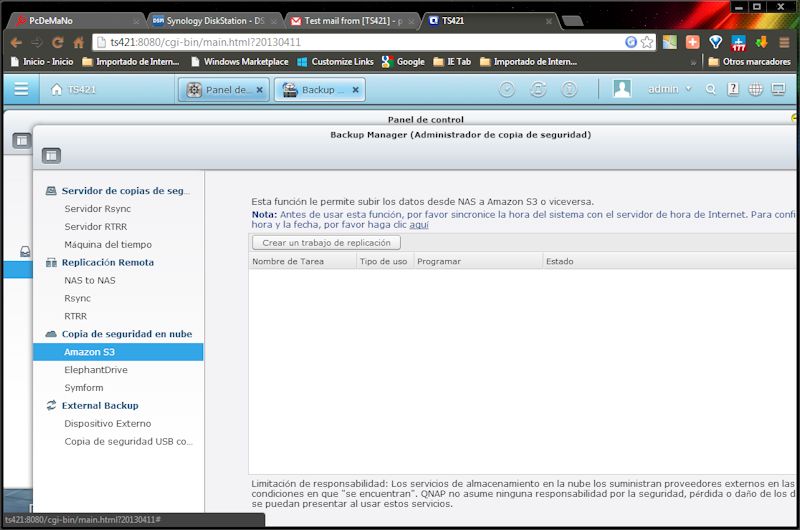Screen dimensions: 800x530
Task: Sort by Nombre de Tarea column
Action: [303, 261]
